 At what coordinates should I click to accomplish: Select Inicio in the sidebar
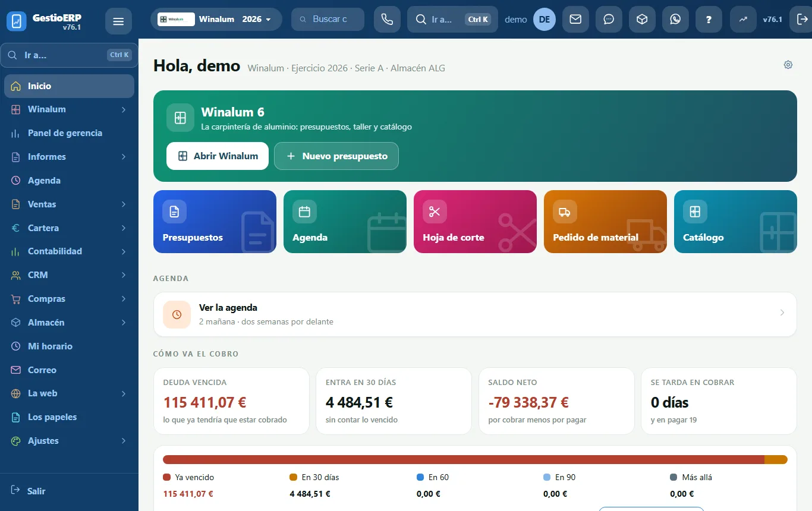[69, 86]
